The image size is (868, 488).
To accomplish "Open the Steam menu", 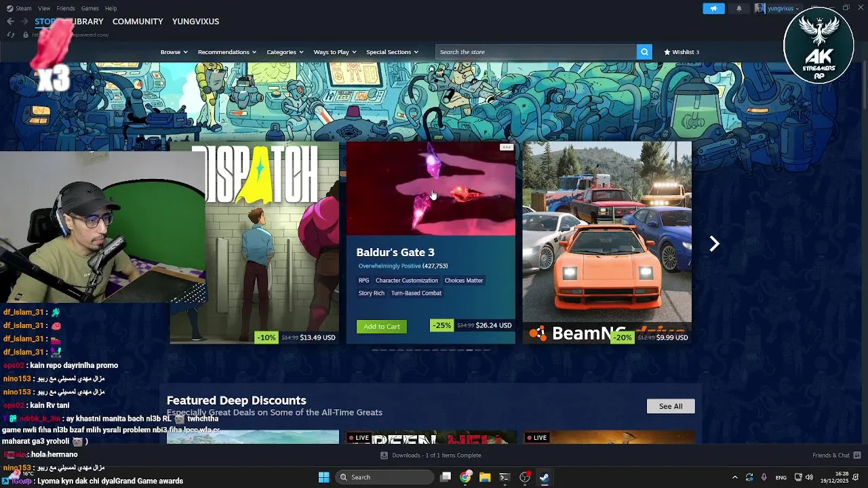I will [x=24, y=8].
